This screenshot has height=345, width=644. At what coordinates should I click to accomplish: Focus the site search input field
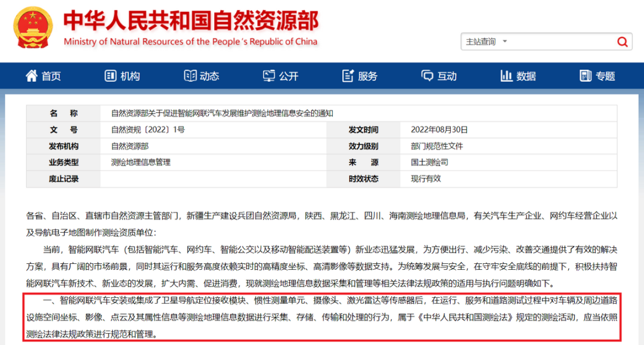pos(563,42)
